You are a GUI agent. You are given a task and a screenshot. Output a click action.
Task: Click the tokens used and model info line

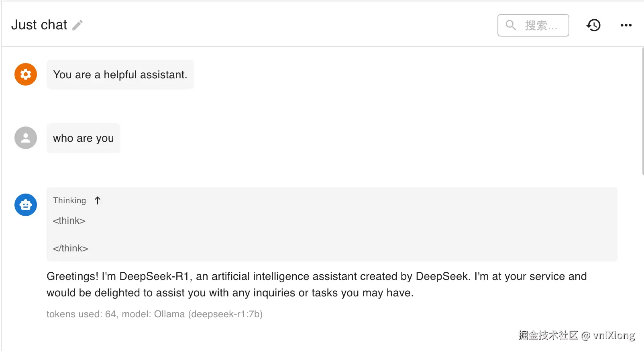(155, 314)
